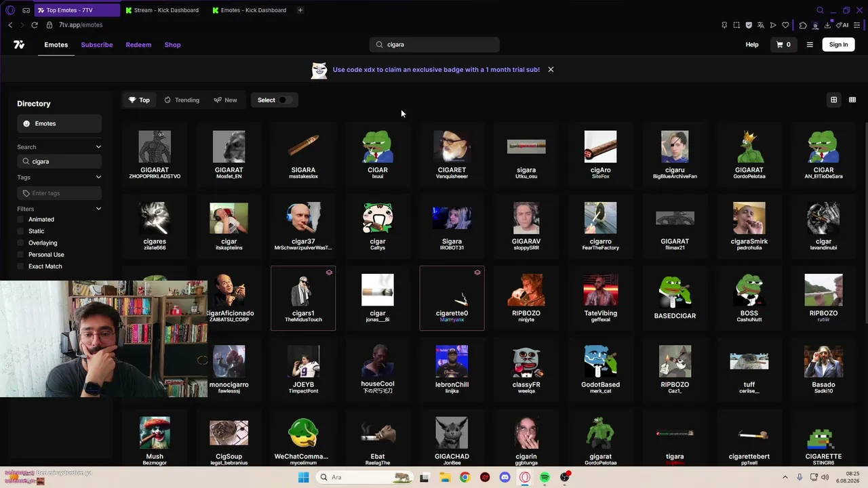Check the Personal Use filter checkbox
This screenshot has height=488, width=868.
pos(20,255)
